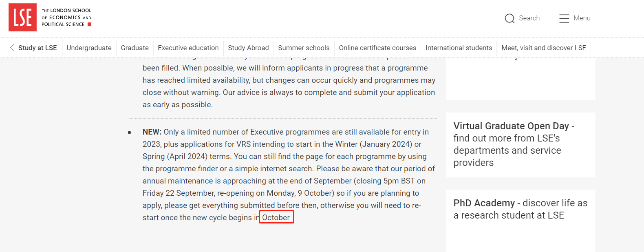This screenshot has width=644, height=252.
Task: Select Summer schools in navigation
Action: pyautogui.click(x=304, y=48)
